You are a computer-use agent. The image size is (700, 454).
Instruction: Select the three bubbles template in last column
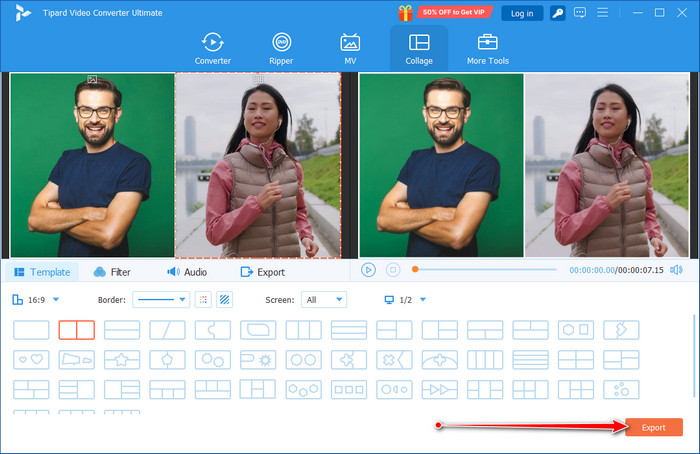(621, 389)
